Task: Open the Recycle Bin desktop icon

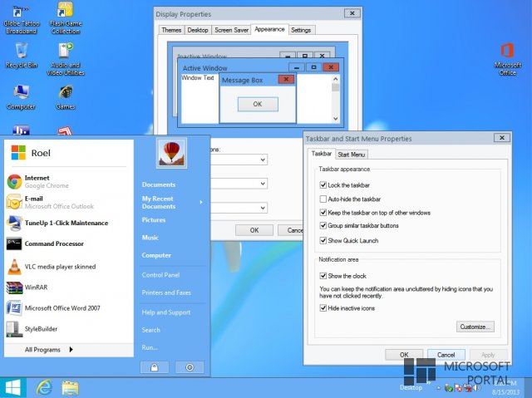Action: click(x=21, y=56)
